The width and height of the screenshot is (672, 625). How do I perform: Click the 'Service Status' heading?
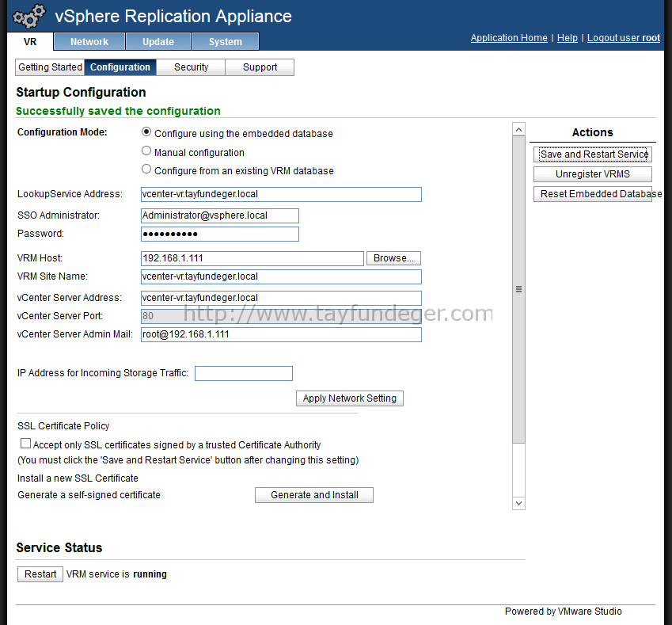tap(59, 548)
